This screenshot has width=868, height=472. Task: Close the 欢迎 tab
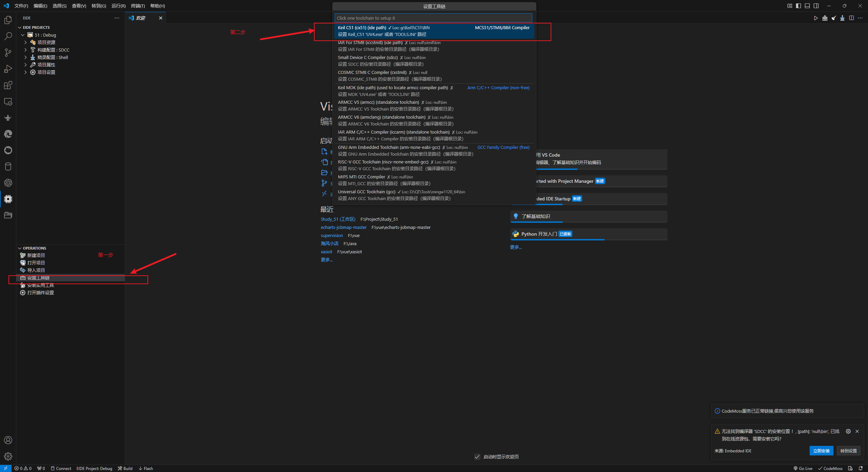(x=161, y=18)
